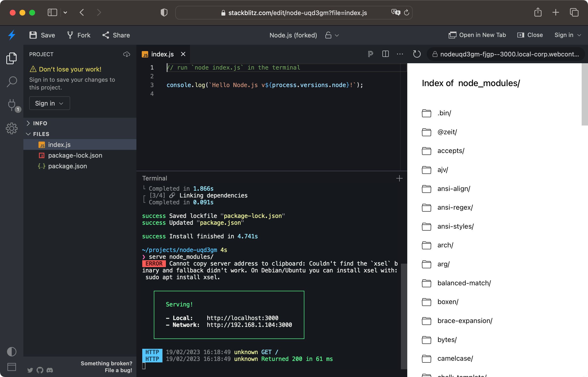This screenshot has height=377, width=588.
Task: Download the project using the cloud icon
Action: 127,54
